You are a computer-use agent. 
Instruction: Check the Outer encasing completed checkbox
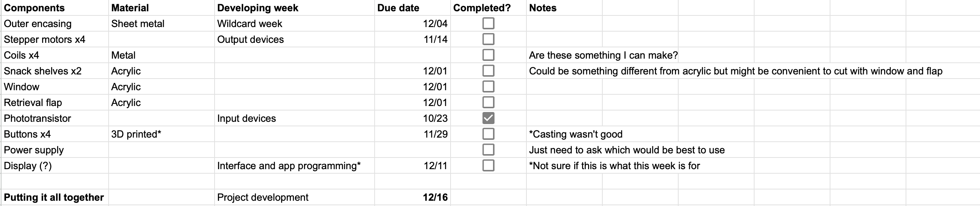click(x=488, y=24)
